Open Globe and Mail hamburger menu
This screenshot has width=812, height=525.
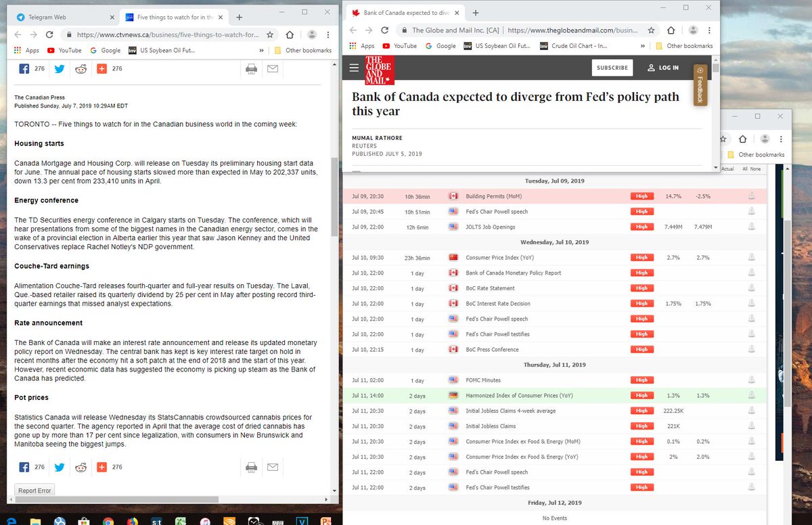pos(354,68)
